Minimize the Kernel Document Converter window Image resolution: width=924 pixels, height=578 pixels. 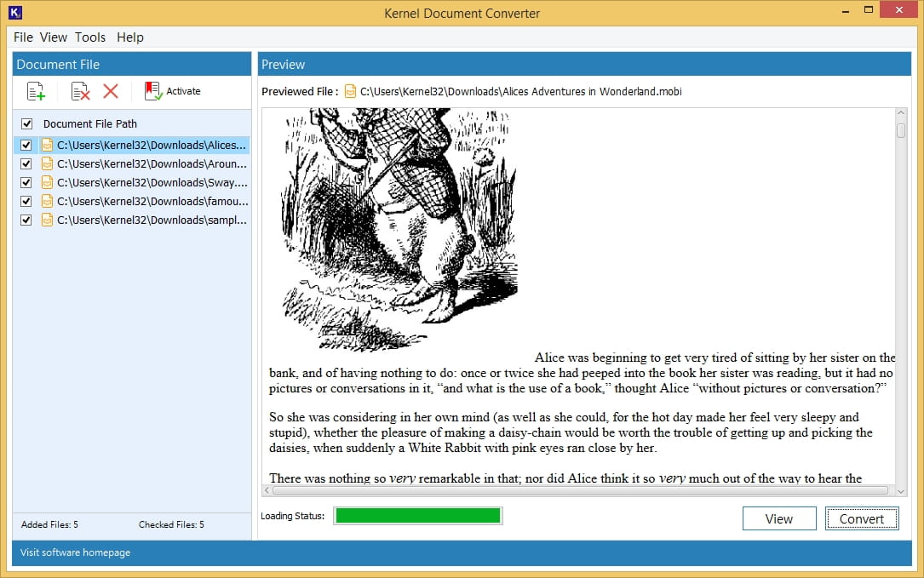[x=846, y=10]
